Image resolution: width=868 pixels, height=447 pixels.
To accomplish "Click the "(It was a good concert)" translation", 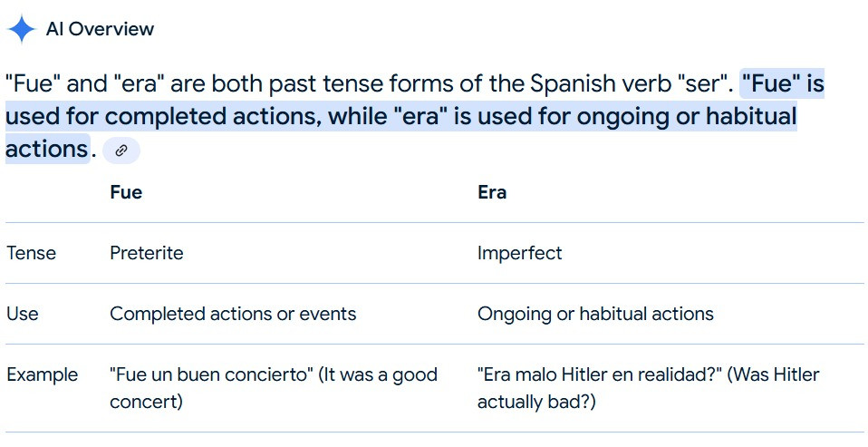I will [274, 388].
